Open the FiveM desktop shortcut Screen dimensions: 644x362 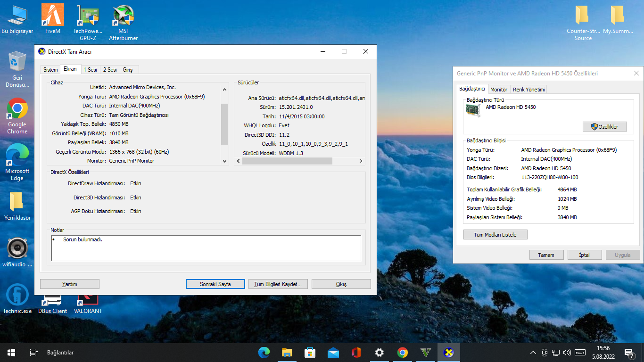(x=53, y=16)
